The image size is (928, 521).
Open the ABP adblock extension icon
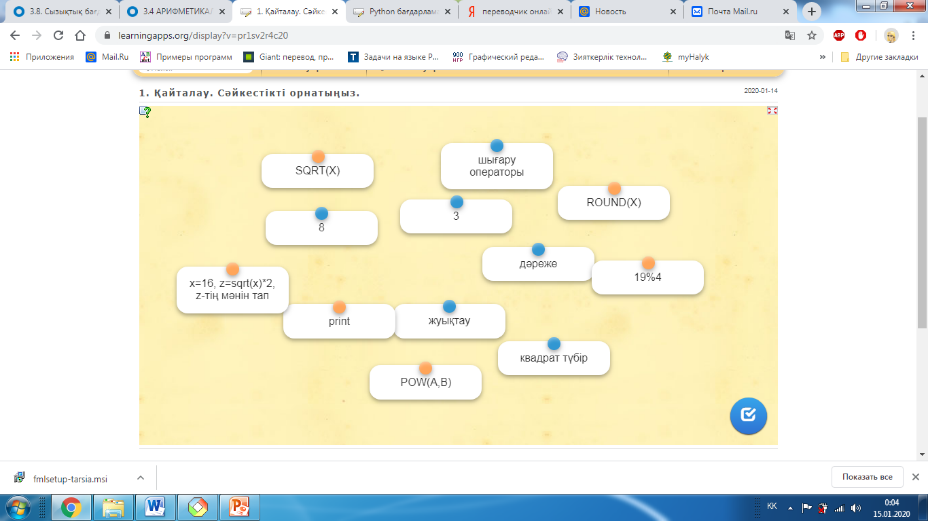click(839, 36)
